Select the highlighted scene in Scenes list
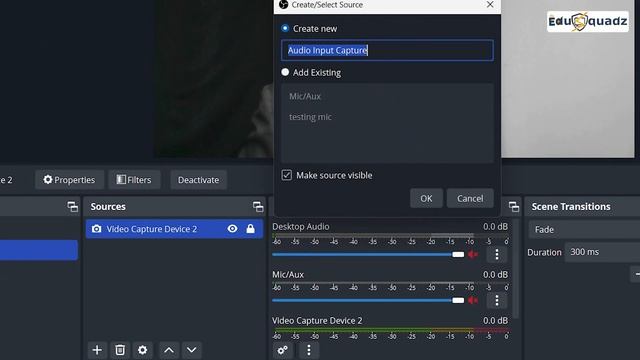640x360 pixels. [x=39, y=250]
